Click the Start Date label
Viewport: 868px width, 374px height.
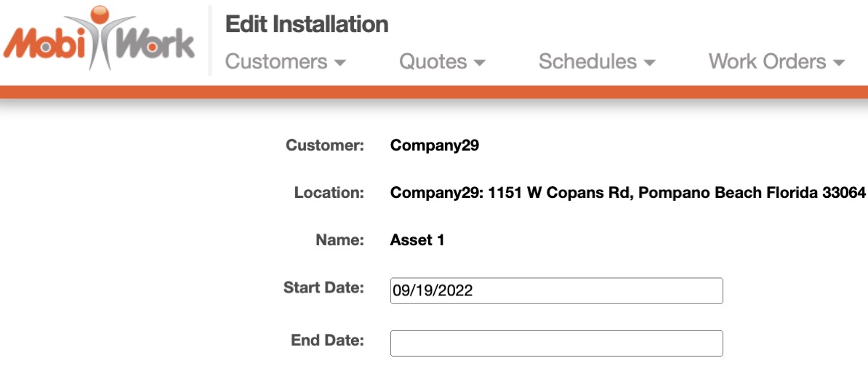coord(324,287)
